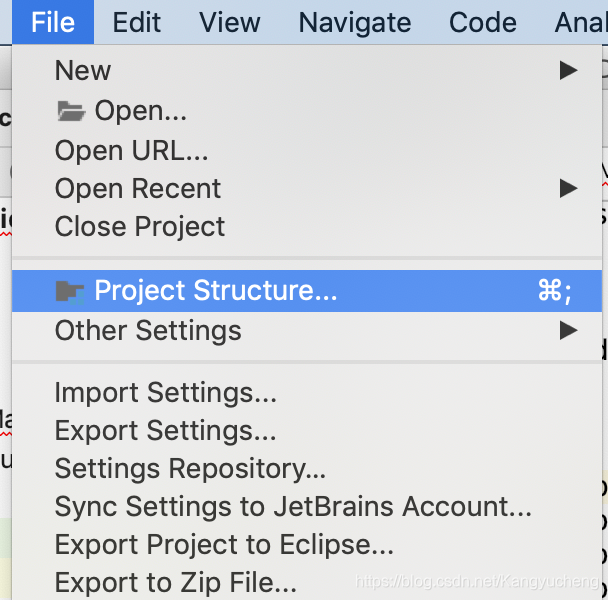Open the Edit menu
This screenshot has height=600, width=608.
(x=137, y=22)
